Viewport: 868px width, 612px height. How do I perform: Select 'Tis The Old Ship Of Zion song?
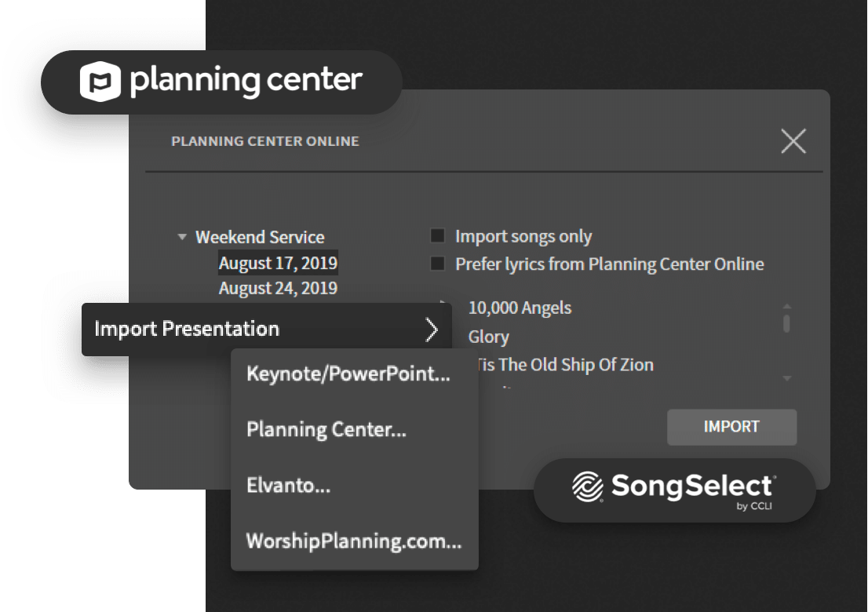563,365
